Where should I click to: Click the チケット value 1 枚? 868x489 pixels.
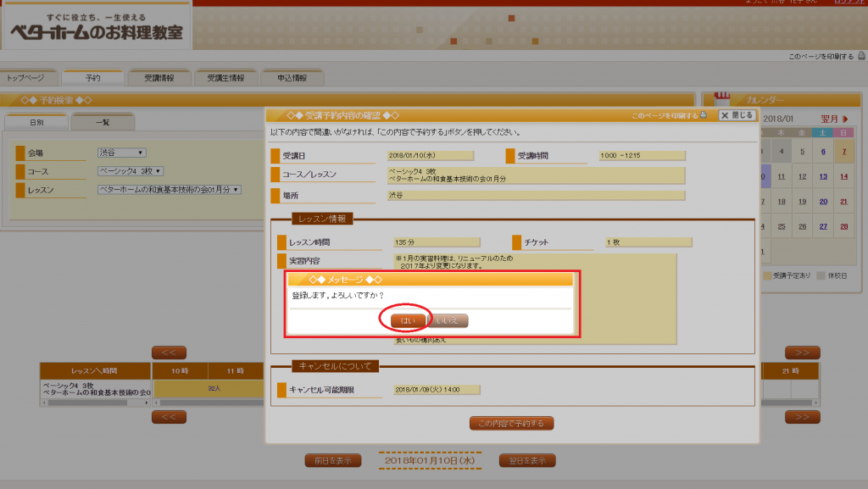pos(648,242)
